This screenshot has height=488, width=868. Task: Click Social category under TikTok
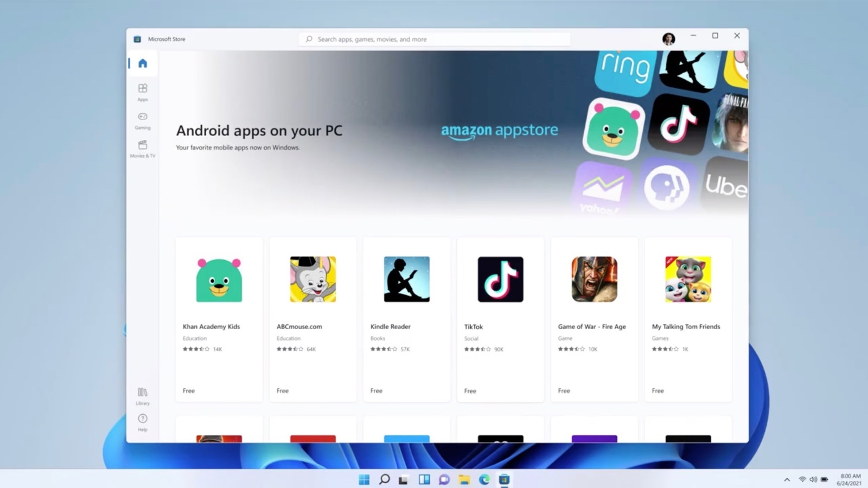tap(471, 338)
